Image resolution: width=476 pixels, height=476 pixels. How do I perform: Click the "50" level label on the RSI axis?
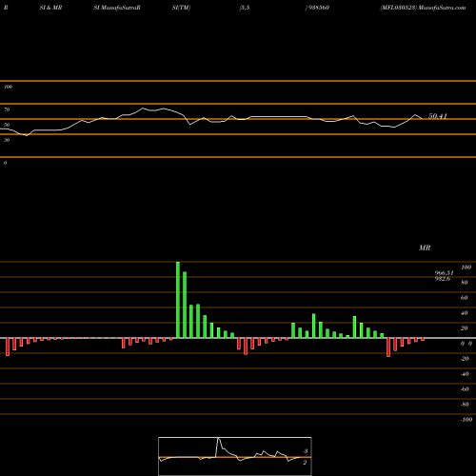pyautogui.click(x=7, y=125)
